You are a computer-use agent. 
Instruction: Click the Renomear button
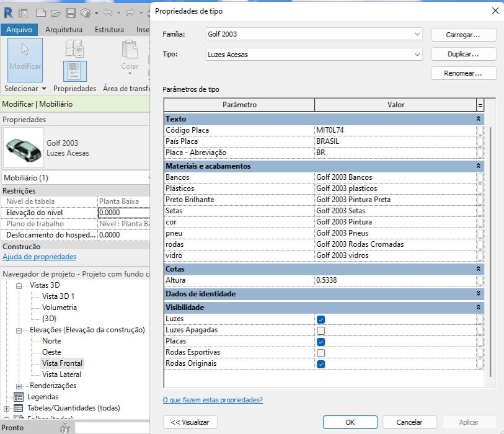click(x=463, y=73)
